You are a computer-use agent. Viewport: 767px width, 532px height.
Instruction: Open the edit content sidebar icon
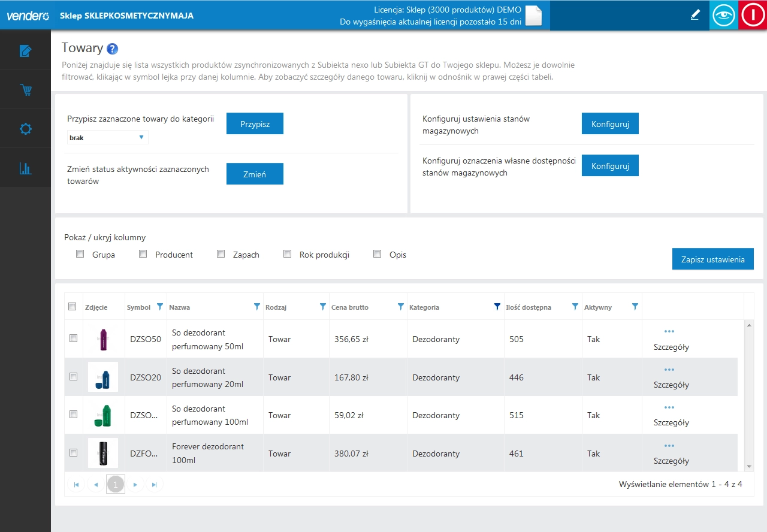point(25,51)
